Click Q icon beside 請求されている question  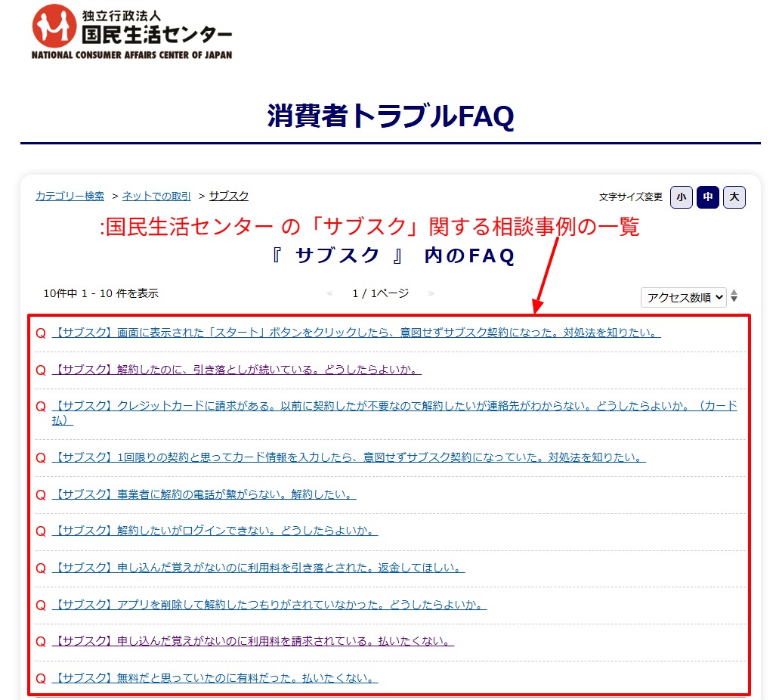click(41, 642)
